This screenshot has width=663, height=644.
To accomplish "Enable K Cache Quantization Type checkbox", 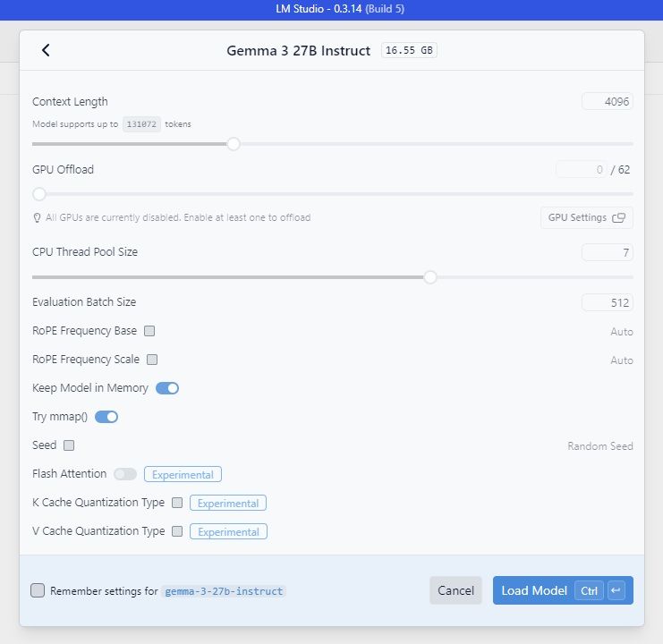I will (177, 503).
